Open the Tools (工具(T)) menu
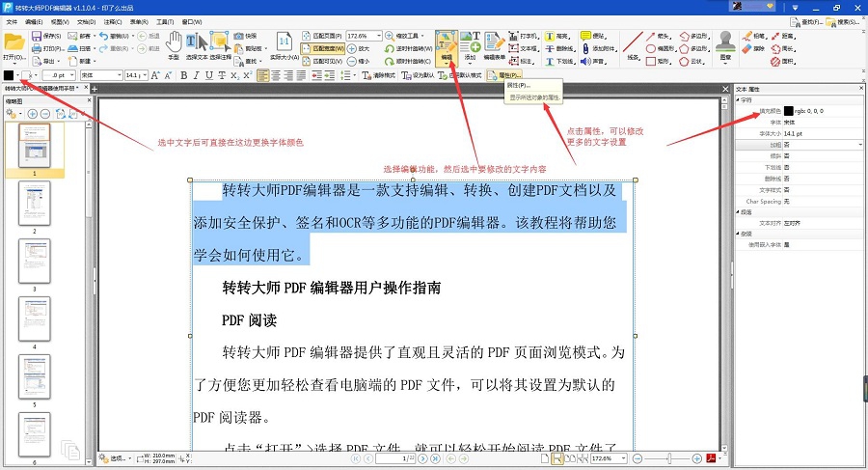 [x=165, y=22]
